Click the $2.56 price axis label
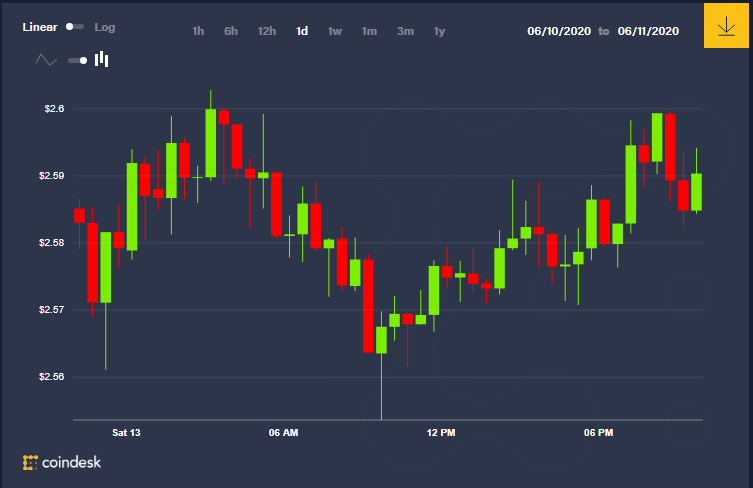Viewport: 753px width, 488px height. point(51,377)
